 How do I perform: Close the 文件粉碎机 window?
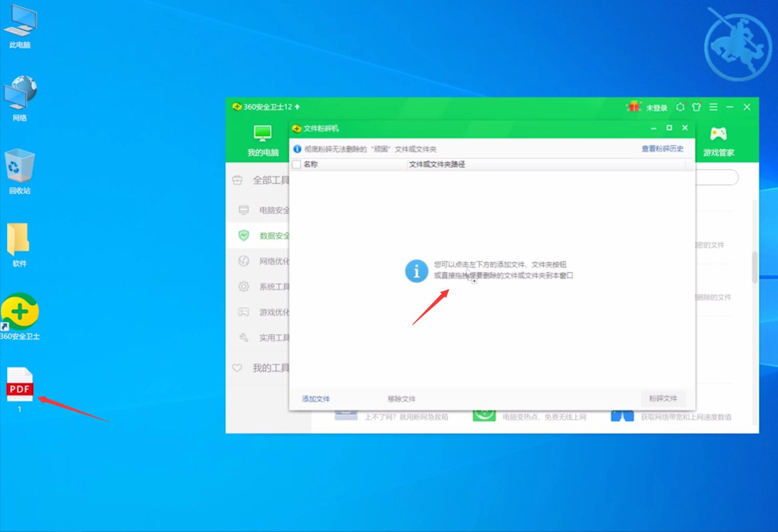[x=685, y=128]
